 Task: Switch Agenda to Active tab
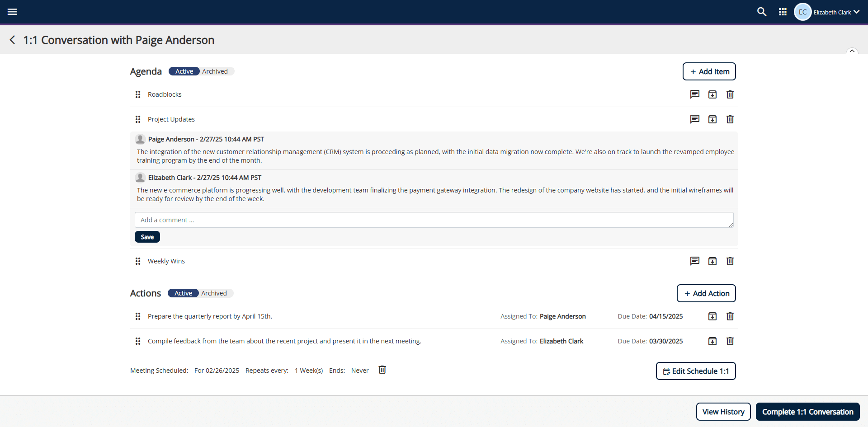click(x=184, y=71)
